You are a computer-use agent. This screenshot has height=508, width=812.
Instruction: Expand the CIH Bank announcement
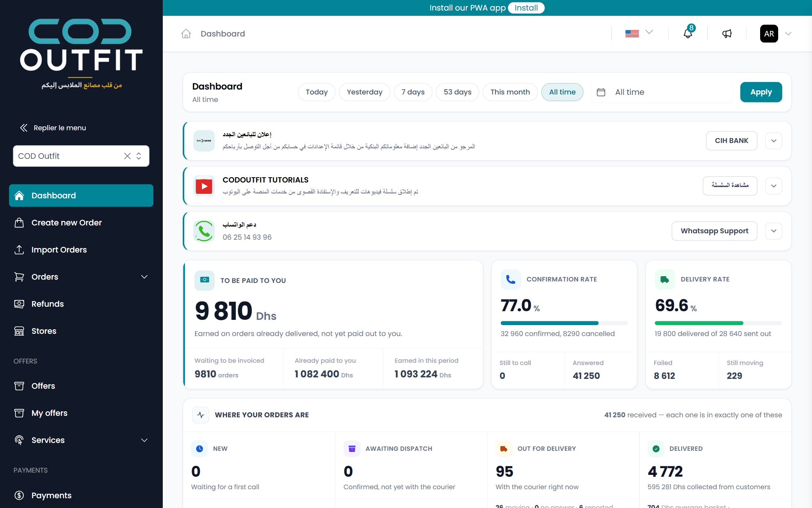click(774, 141)
